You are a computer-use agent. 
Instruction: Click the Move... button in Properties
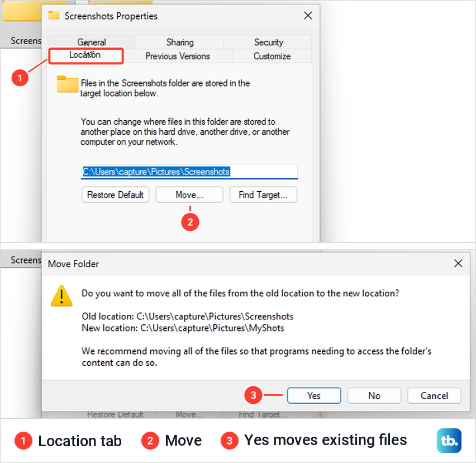click(189, 195)
